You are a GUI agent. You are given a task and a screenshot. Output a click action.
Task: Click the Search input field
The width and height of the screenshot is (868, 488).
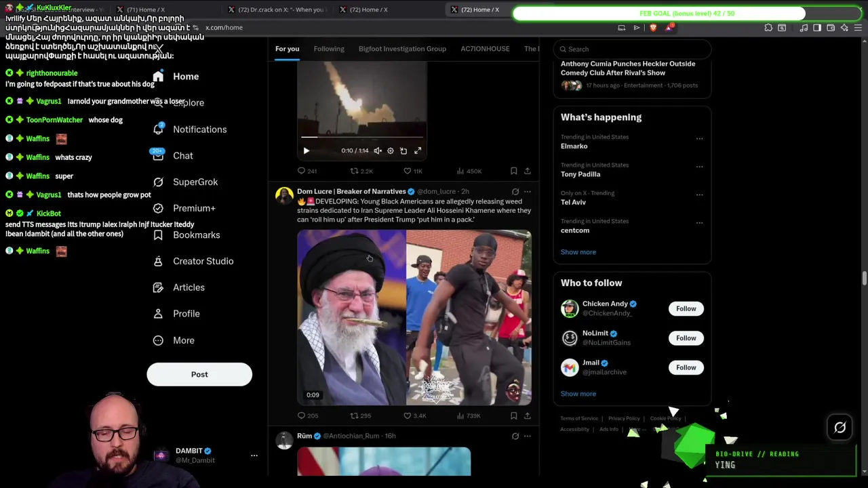click(632, 49)
